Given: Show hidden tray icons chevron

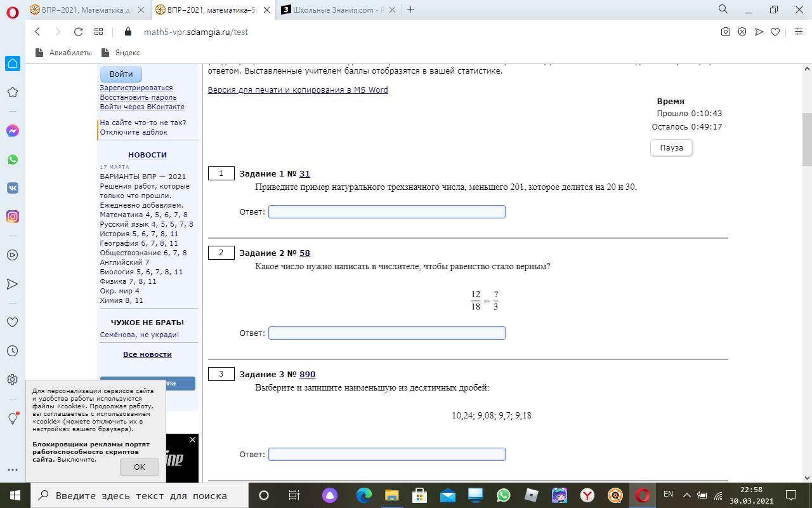Looking at the screenshot, I should click(x=686, y=495).
